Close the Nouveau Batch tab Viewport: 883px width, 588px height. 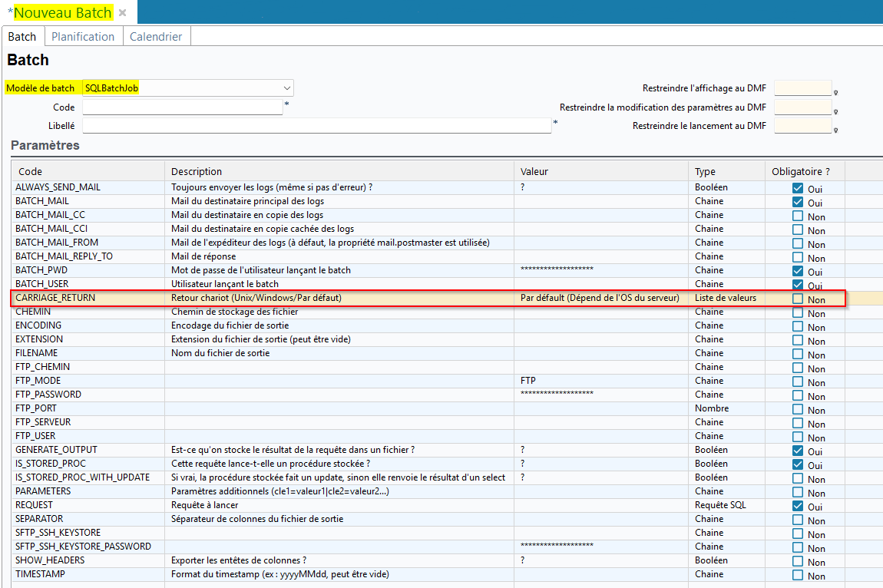click(122, 12)
